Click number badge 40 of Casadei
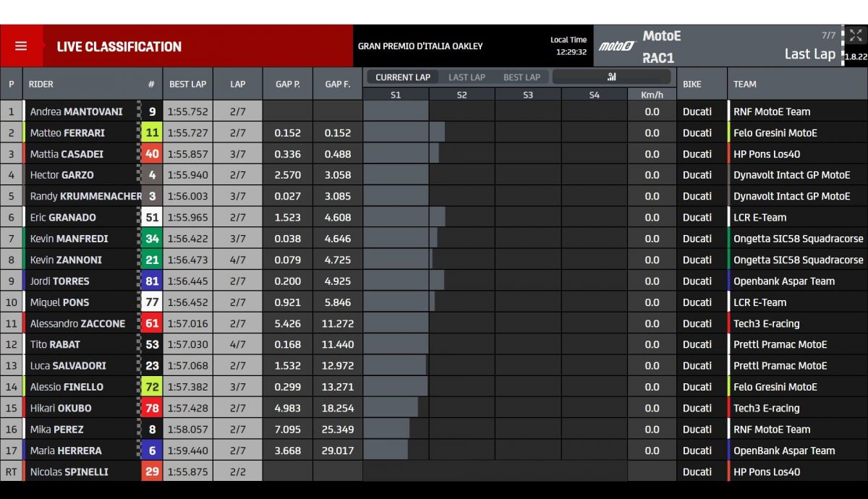The height and width of the screenshot is (499, 868). coord(151,153)
